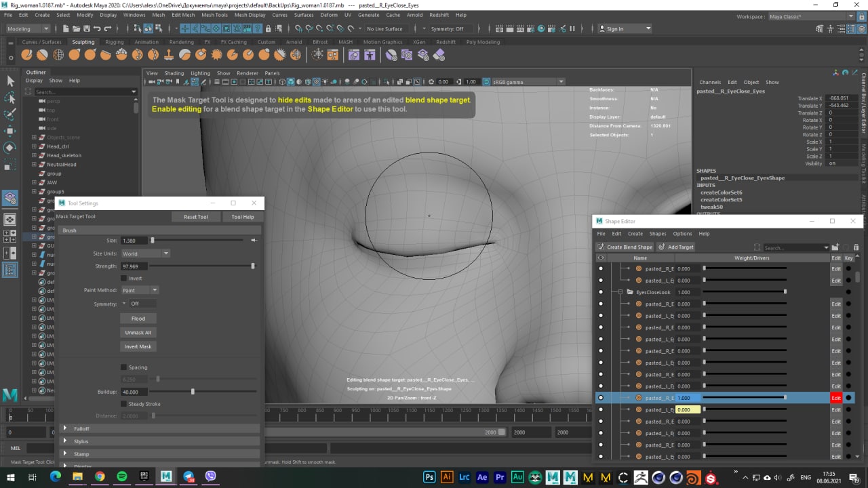Enable the Spacing checkbox in Tool Settings

coord(123,367)
